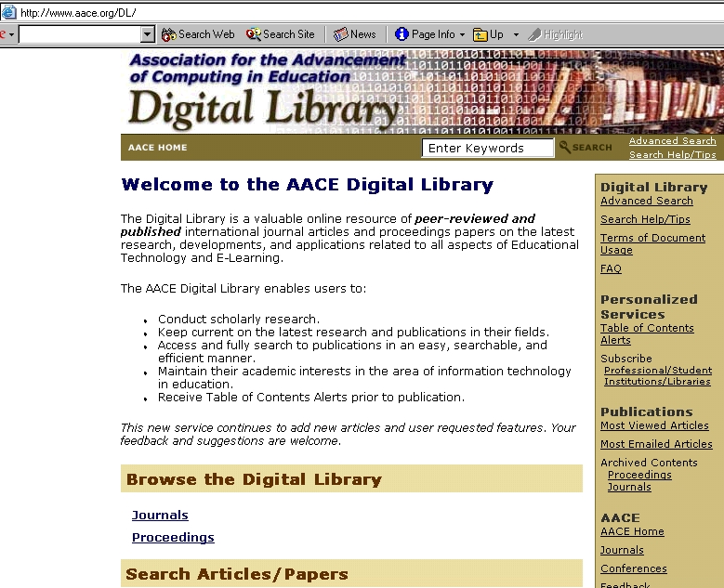724x588 pixels.
Task: Expand the Up button dropdown arrow
Action: coord(516,34)
